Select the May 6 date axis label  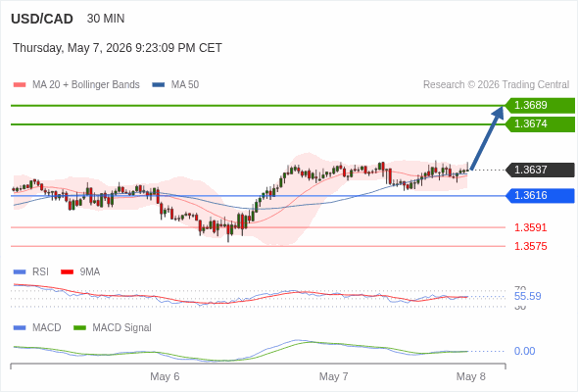(x=165, y=376)
